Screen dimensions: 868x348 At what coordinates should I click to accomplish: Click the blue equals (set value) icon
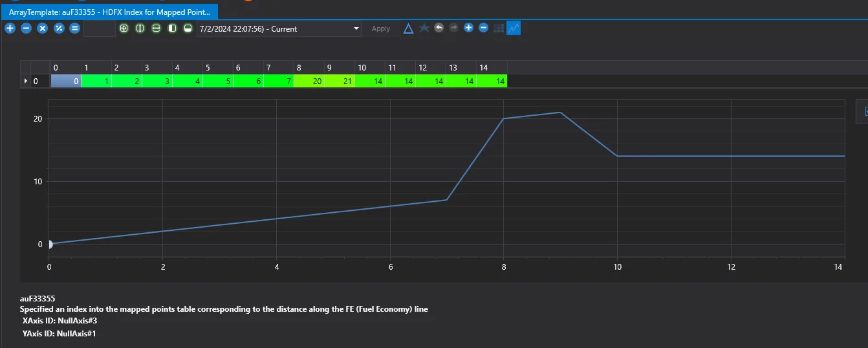click(74, 28)
